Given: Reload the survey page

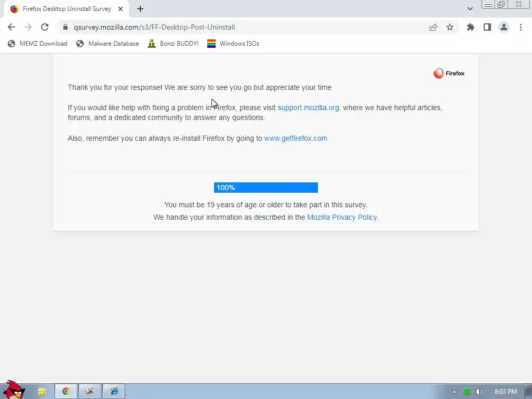Looking at the screenshot, I should (x=45, y=27).
